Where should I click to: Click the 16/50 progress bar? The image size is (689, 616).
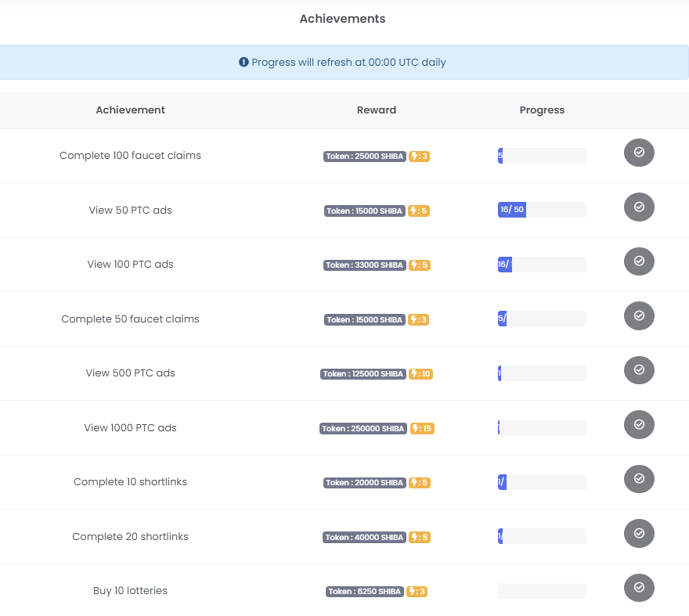(x=542, y=210)
